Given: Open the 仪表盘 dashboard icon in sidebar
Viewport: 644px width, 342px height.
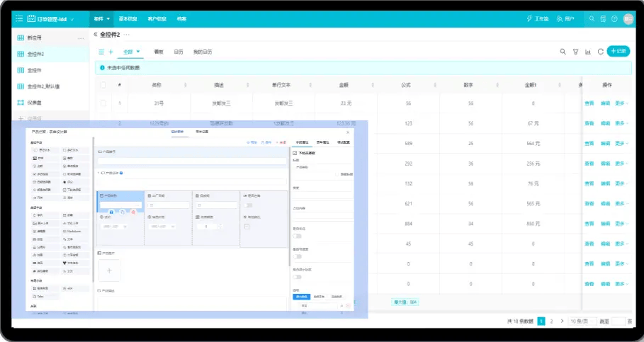Looking at the screenshot, I should pos(21,103).
